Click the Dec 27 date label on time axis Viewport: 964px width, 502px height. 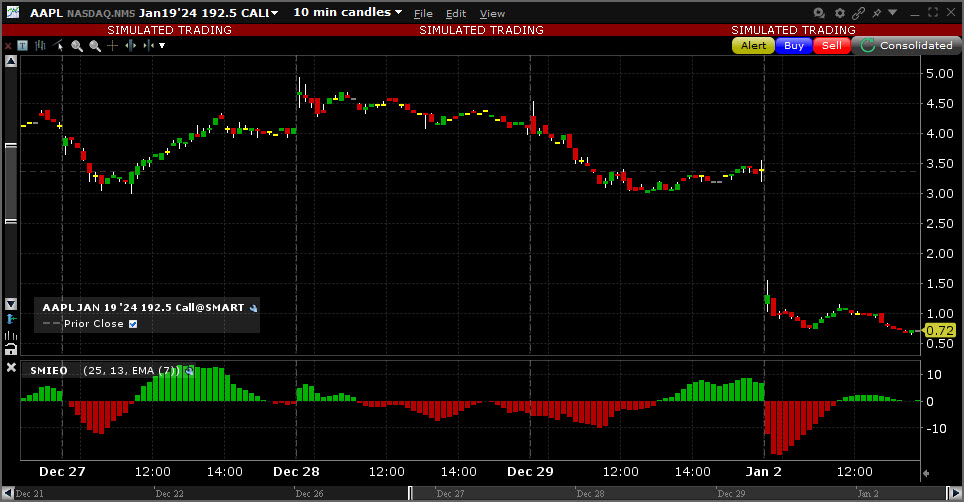click(x=62, y=472)
